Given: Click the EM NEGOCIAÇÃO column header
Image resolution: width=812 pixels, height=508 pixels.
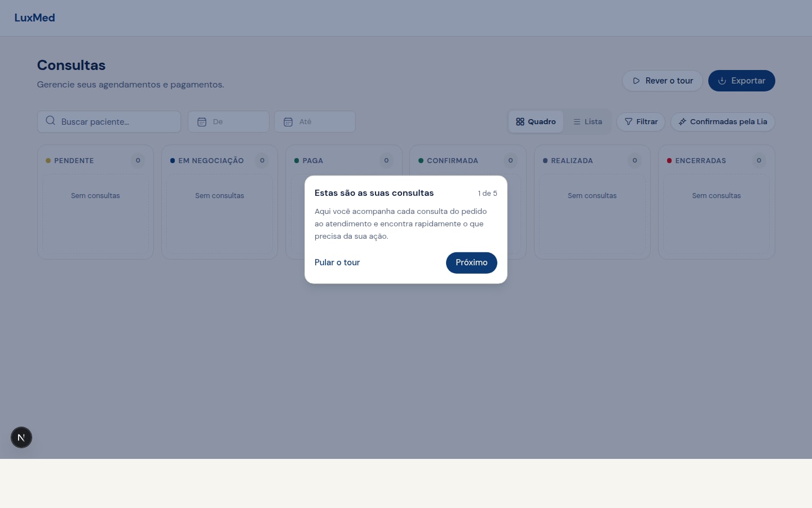Looking at the screenshot, I should (x=211, y=161).
